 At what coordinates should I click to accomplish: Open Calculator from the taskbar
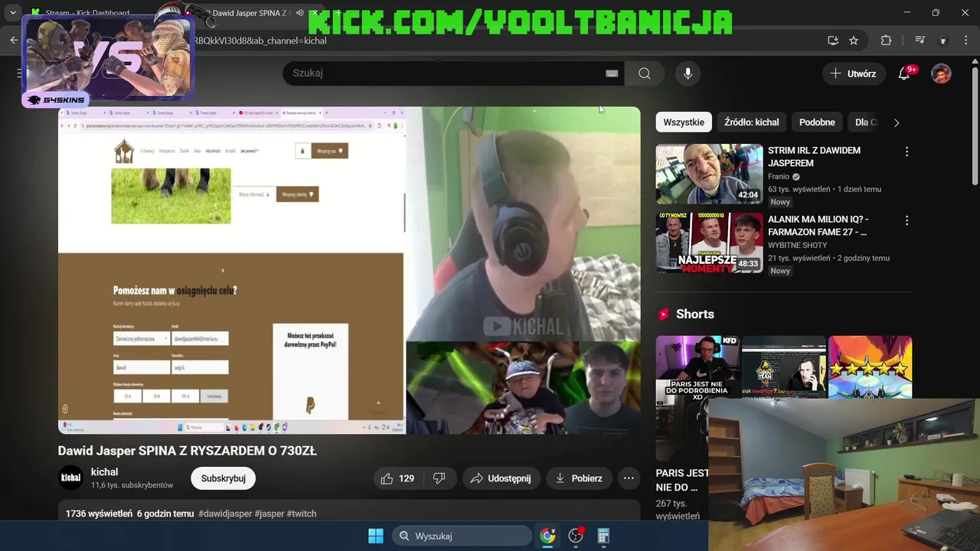coord(603,536)
